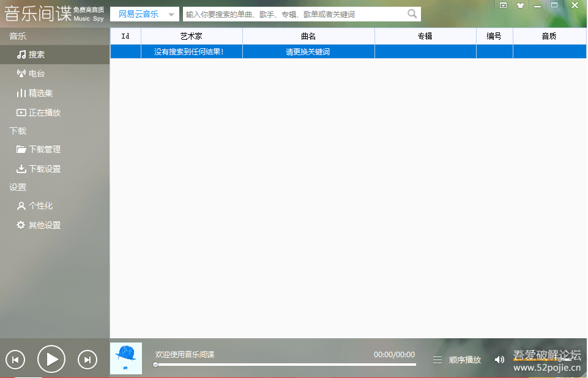The image size is (588, 378).
Task: Mute the volume speaker icon
Action: pyautogui.click(x=499, y=360)
